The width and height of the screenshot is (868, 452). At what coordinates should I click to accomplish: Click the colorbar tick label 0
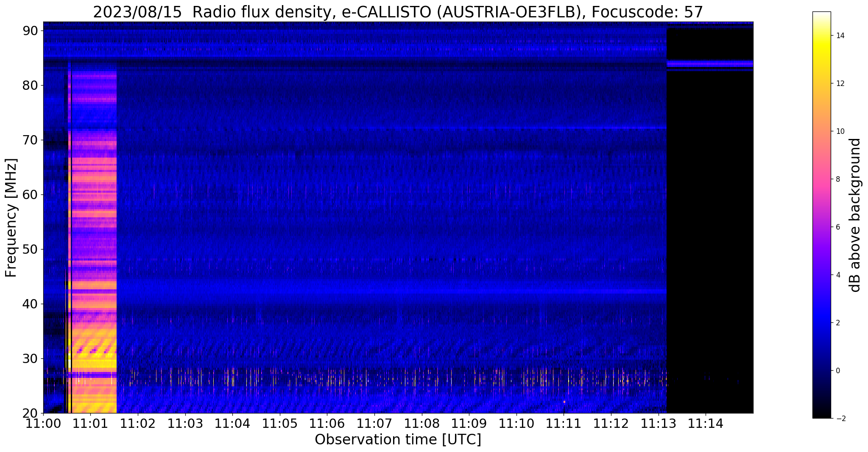[837, 371]
